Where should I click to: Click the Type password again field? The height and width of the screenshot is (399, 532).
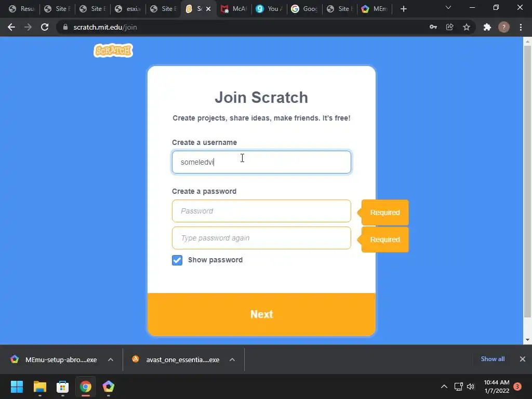(261, 238)
